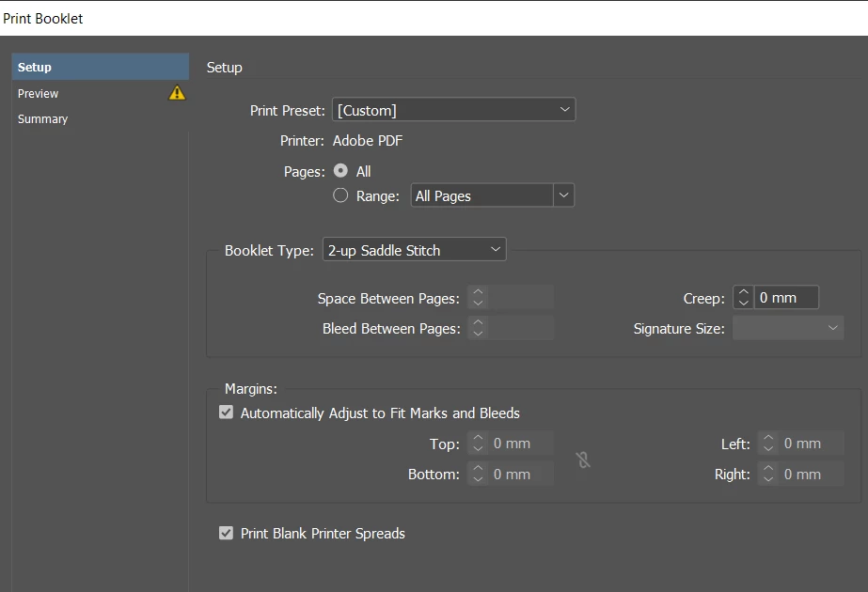
Task: Open the Signature Size dropdown
Action: point(788,328)
